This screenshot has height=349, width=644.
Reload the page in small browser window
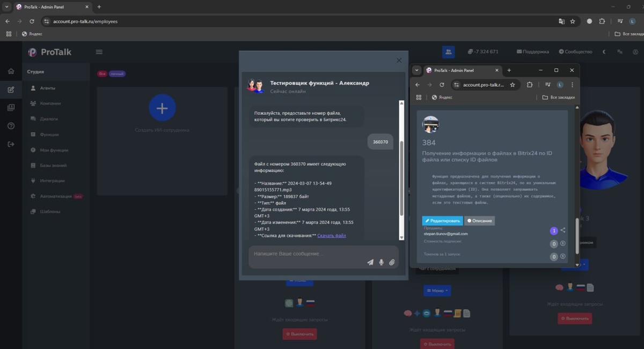pos(442,85)
